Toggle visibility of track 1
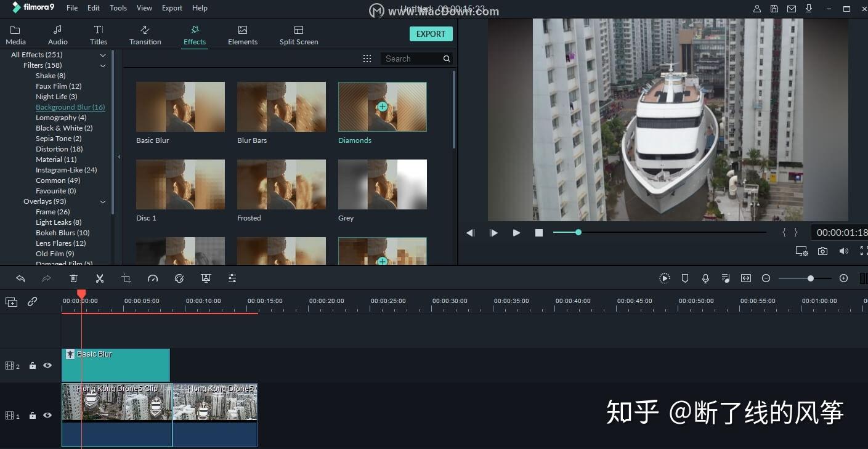Screen dimensions: 868x449 click(x=47, y=415)
